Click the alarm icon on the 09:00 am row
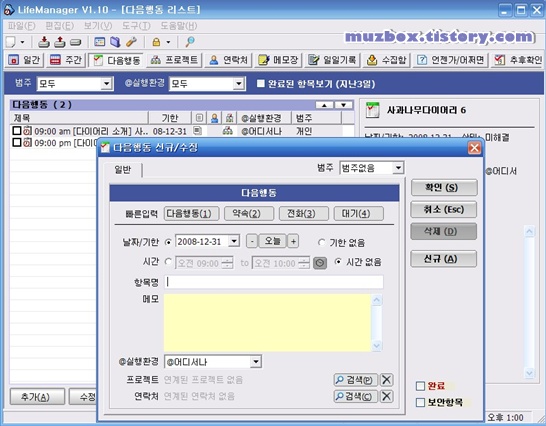Viewport: 546px width, 426px height. [x=28, y=131]
